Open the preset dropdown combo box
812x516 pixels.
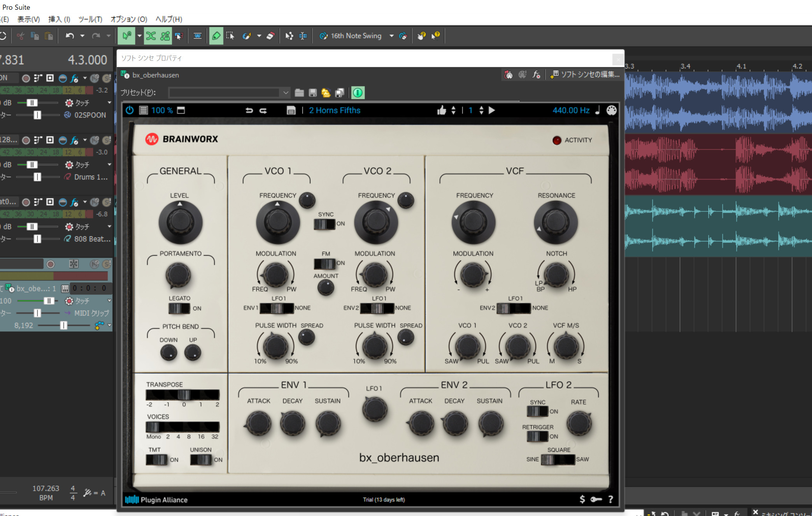click(229, 93)
